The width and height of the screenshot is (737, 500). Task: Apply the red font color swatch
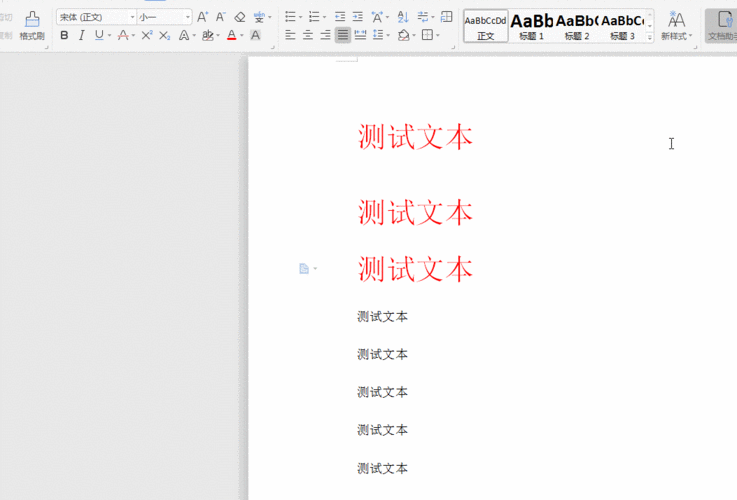click(x=231, y=35)
